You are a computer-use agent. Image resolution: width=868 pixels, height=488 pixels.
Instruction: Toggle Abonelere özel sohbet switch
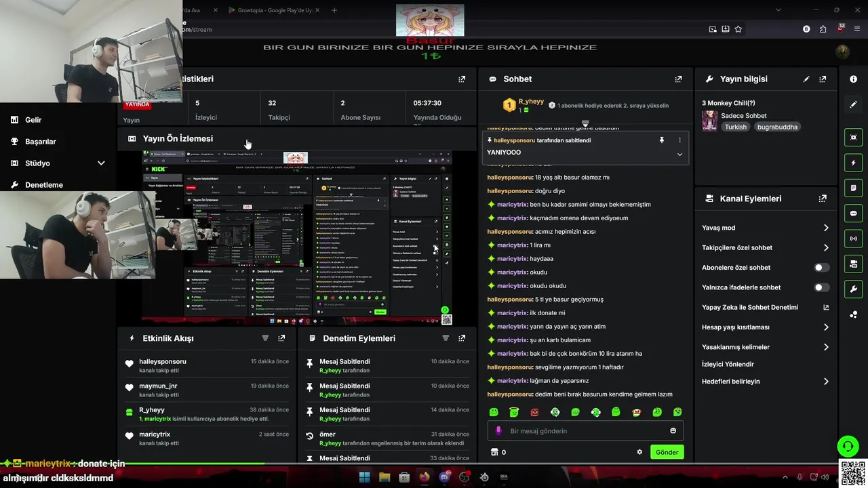coord(821,268)
